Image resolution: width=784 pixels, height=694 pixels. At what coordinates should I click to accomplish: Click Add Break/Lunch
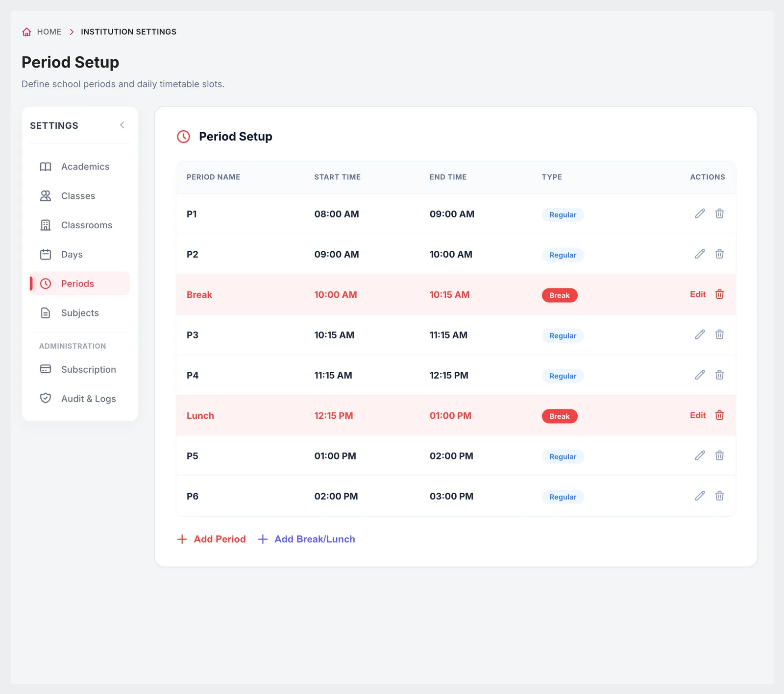point(306,539)
